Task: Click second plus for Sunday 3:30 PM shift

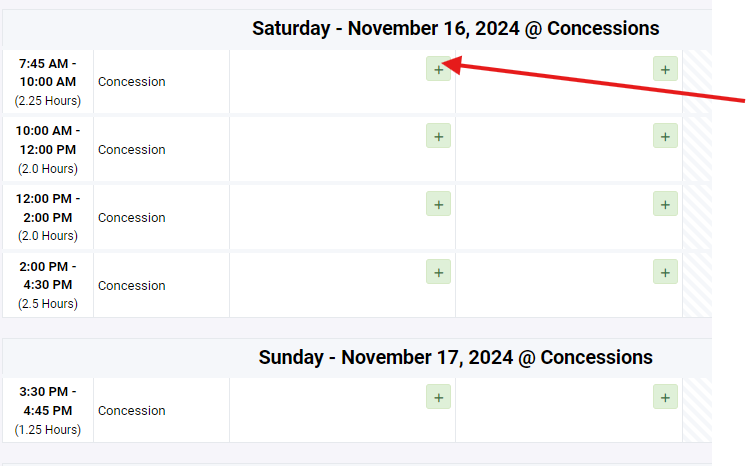Action: (665, 397)
